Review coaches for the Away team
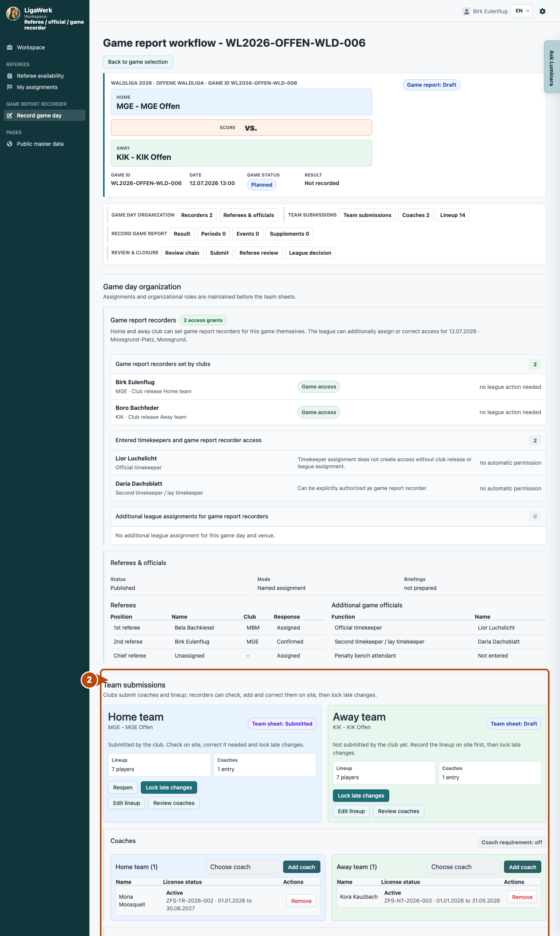Screen dimensions: 560x936 click(x=399, y=811)
